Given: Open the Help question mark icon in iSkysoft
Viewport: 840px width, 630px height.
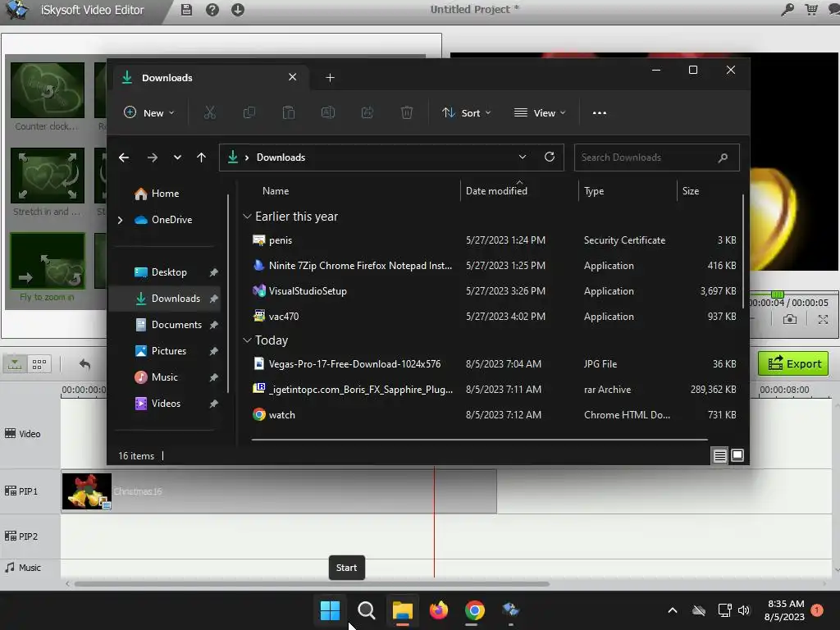Looking at the screenshot, I should click(212, 10).
